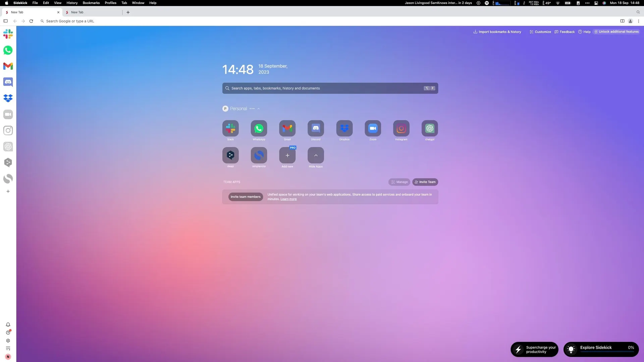Screen dimensions: 644x362
Task: Collapse the Personal apps section
Action: point(258,109)
